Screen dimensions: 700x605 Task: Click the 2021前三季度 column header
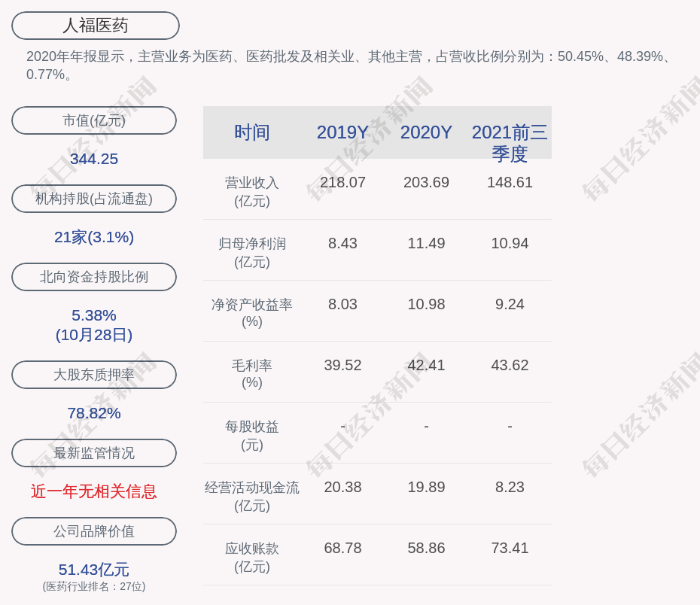click(510, 143)
